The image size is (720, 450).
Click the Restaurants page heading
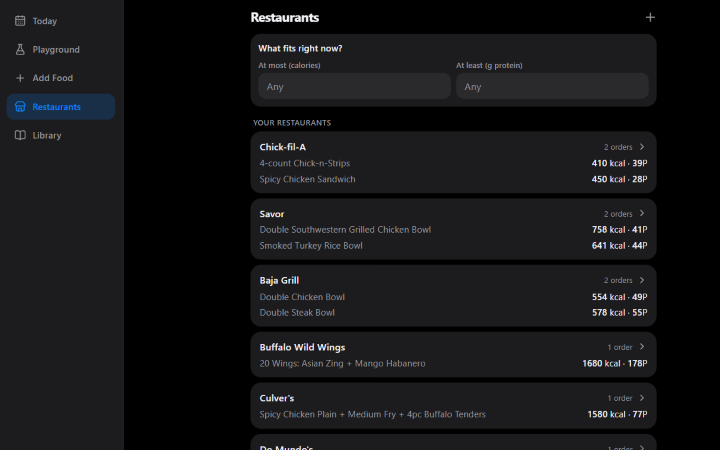click(285, 17)
